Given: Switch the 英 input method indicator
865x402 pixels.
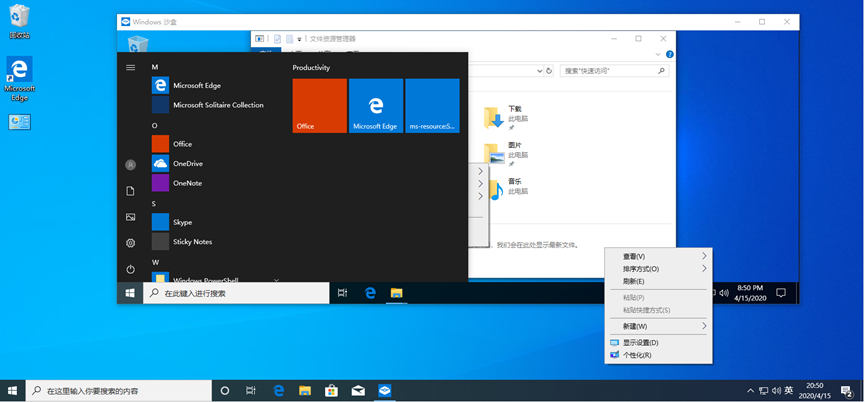Looking at the screenshot, I should pyautogui.click(x=789, y=390).
